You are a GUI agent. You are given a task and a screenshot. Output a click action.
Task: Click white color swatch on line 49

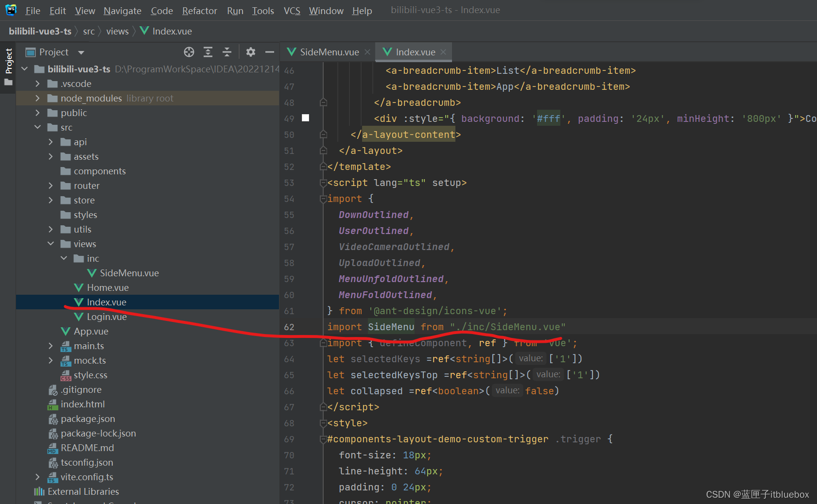point(305,118)
